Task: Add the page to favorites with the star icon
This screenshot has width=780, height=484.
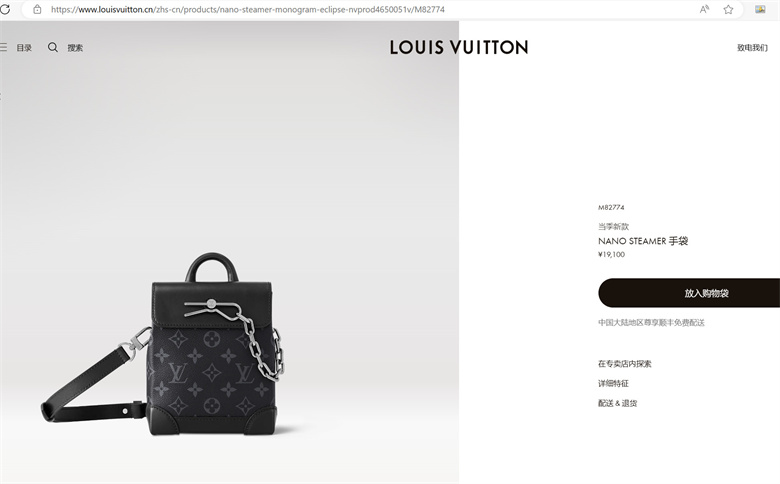Action: 728,9
